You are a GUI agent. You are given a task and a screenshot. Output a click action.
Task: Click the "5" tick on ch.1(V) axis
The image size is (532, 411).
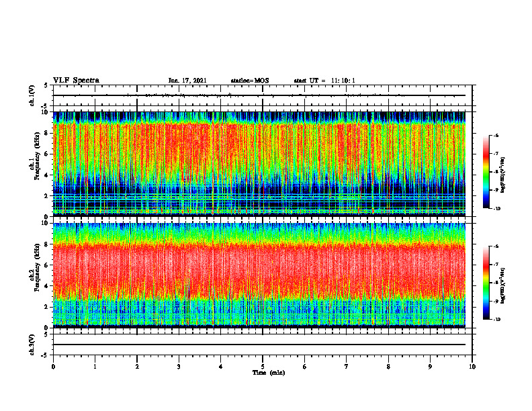pos(46,85)
